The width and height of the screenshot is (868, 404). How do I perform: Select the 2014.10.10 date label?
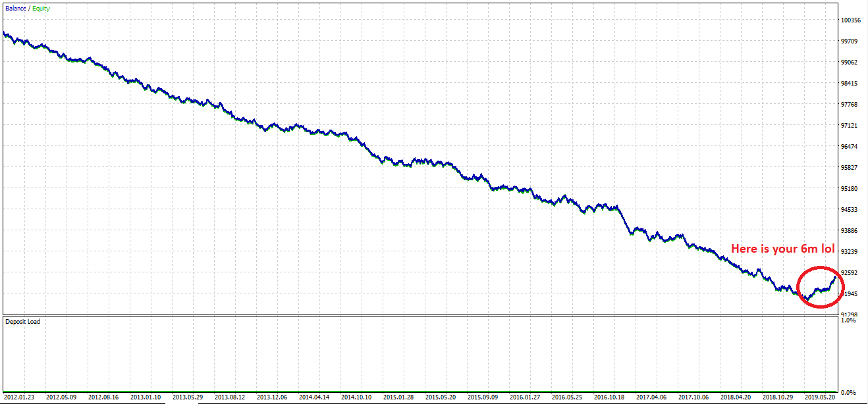point(358,398)
